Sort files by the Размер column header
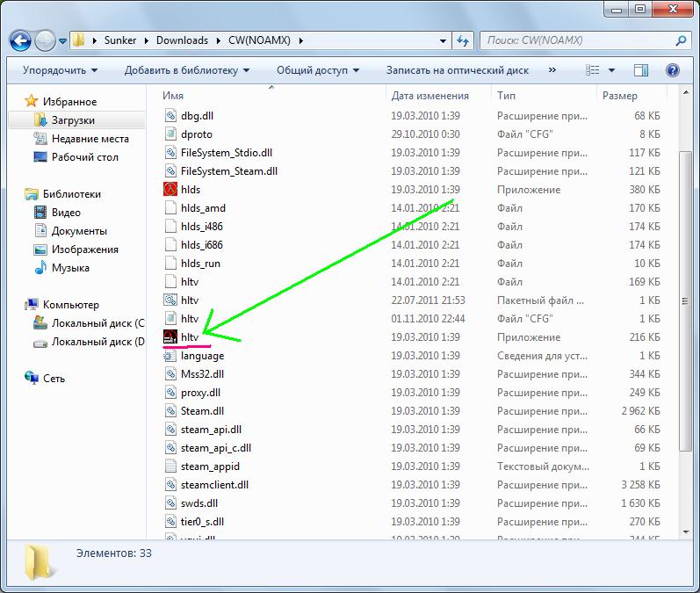This screenshot has height=593, width=700. coord(620,96)
